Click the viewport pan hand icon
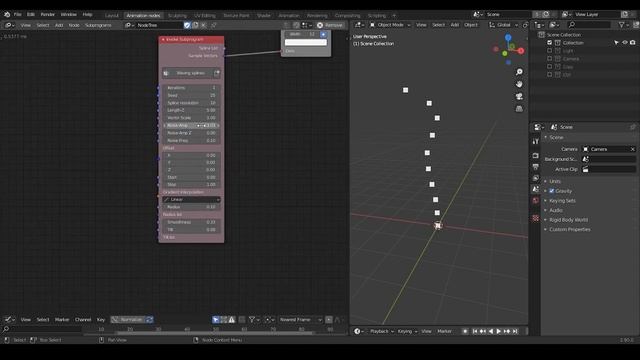This screenshot has width=640, height=360. (x=519, y=84)
